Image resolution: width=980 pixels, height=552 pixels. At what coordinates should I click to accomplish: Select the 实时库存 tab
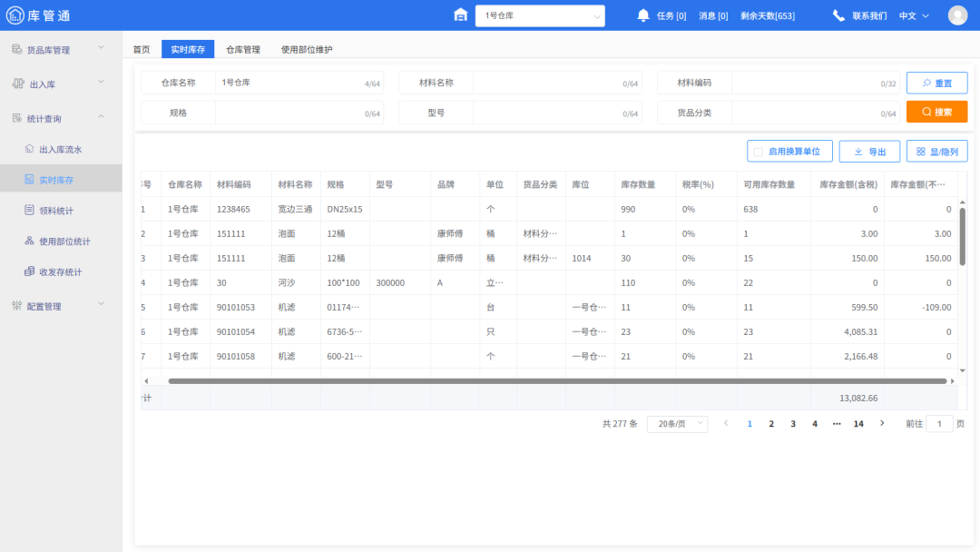click(188, 49)
